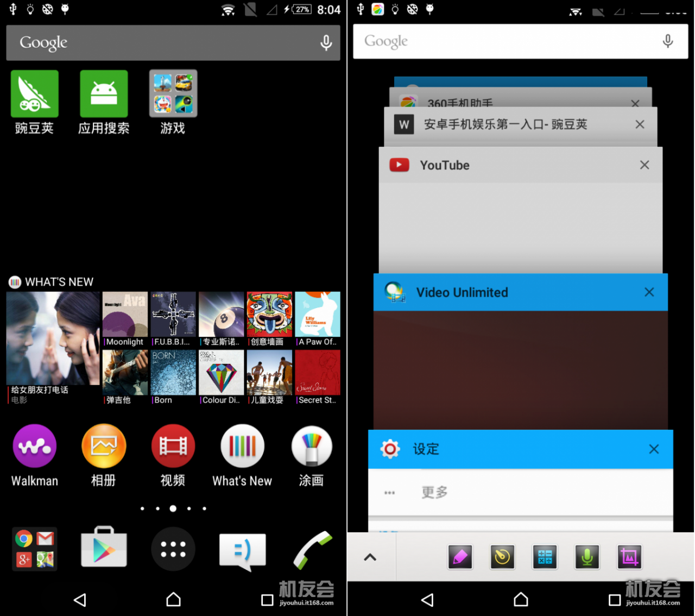The width and height of the screenshot is (695, 616).
Task: Dismiss the 设定 settings recent card
Action: coord(654,449)
